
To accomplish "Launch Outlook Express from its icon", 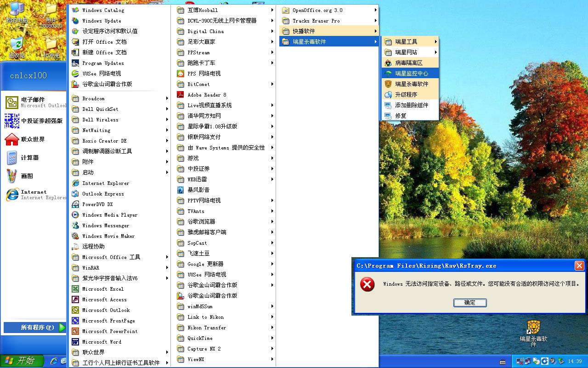I will tap(75, 194).
